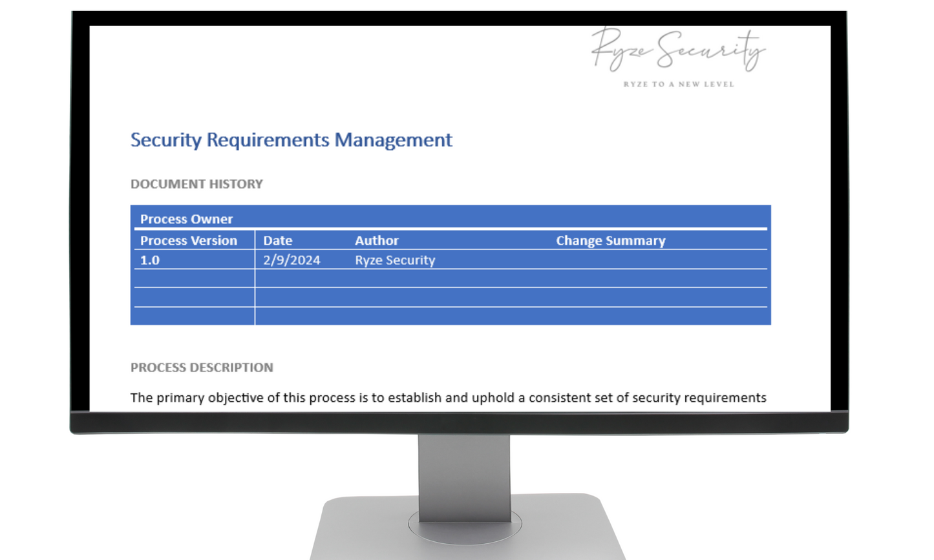Screen dimensions: 934x560
Task: Select the version 1.0 table cell
Action: (150, 260)
